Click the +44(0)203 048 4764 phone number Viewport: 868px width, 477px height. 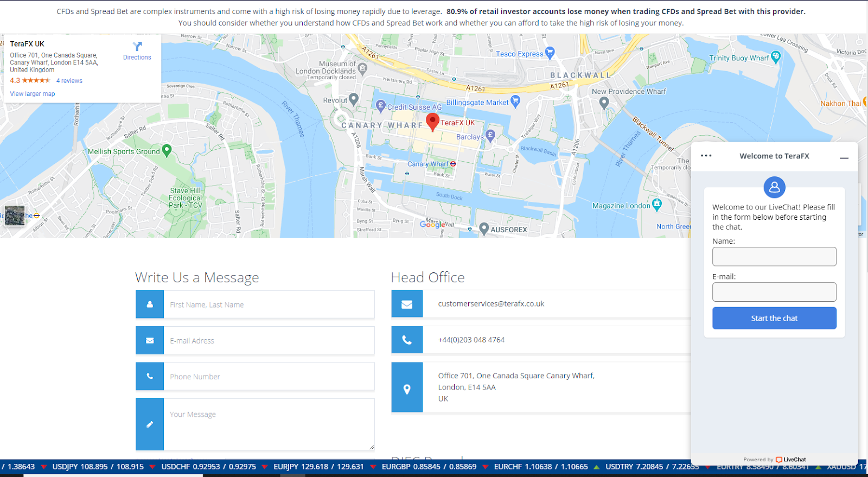coord(471,340)
